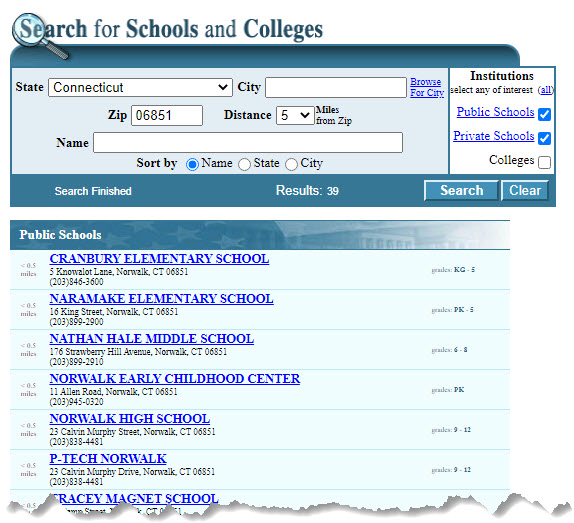574x523 pixels.
Task: Click into the City text field
Action: point(336,87)
